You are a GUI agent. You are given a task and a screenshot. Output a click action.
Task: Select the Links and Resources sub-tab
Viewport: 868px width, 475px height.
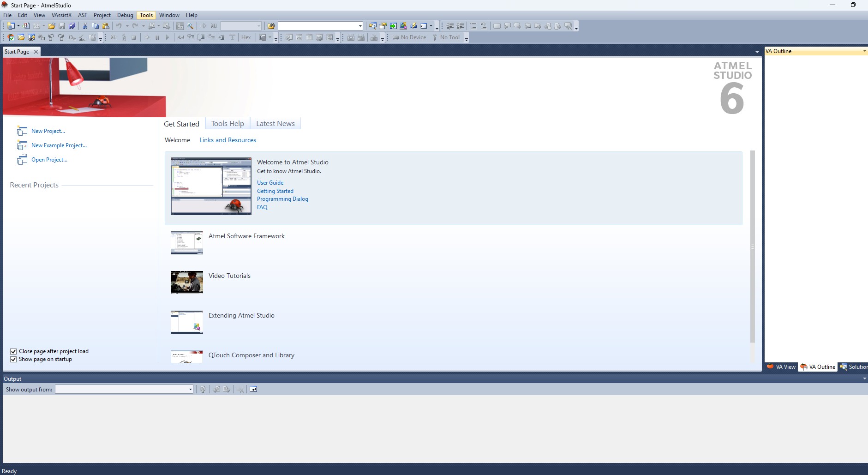(227, 140)
